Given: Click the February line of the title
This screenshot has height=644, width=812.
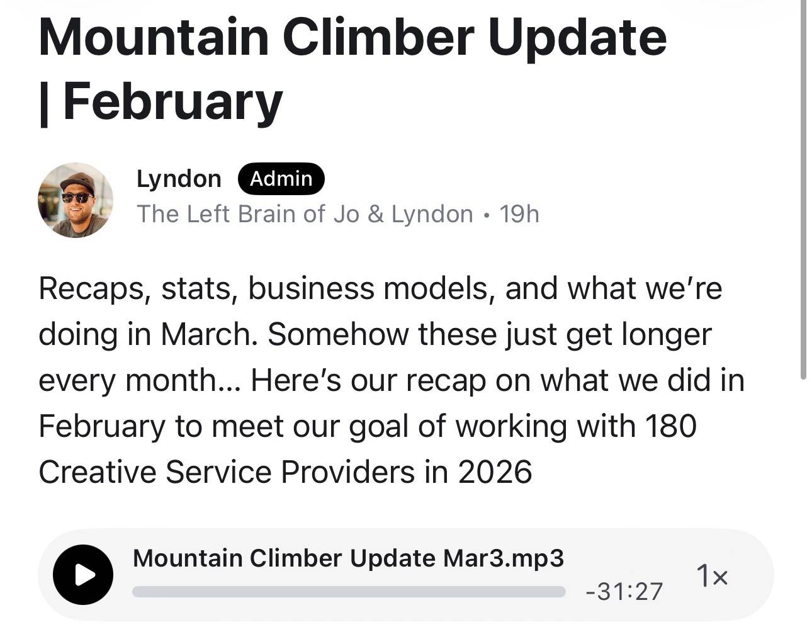Looking at the screenshot, I should (x=172, y=101).
